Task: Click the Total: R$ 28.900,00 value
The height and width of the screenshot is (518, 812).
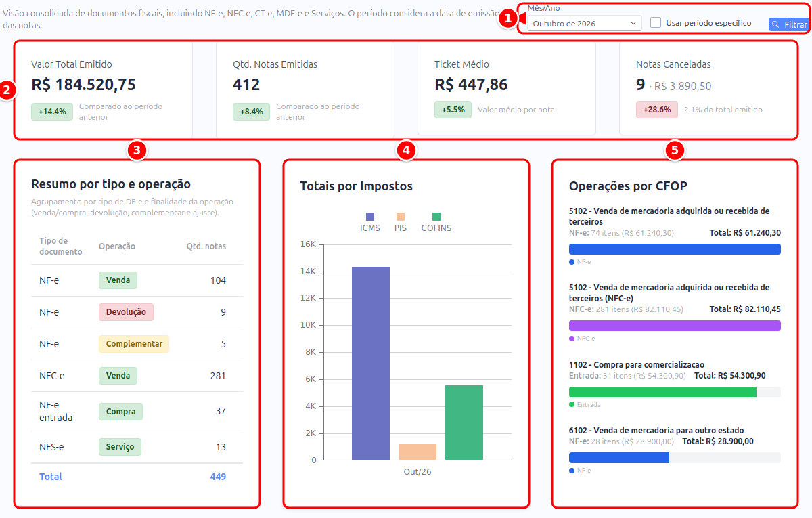Action: click(x=718, y=441)
